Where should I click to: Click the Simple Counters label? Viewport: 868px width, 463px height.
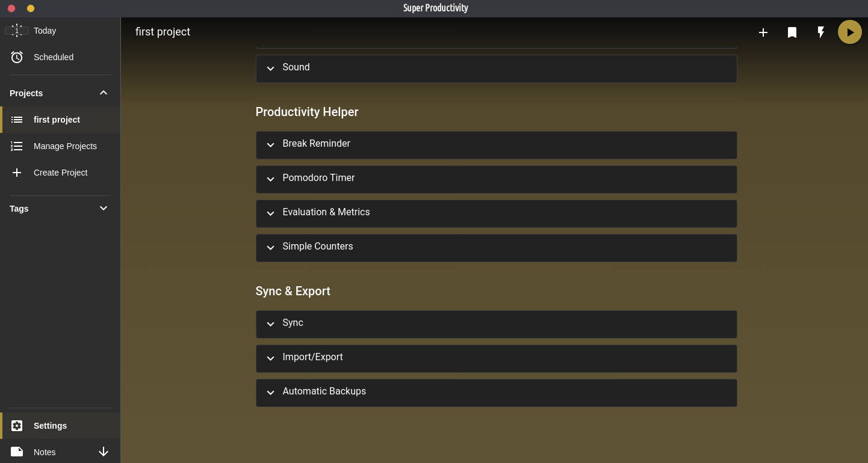(318, 247)
